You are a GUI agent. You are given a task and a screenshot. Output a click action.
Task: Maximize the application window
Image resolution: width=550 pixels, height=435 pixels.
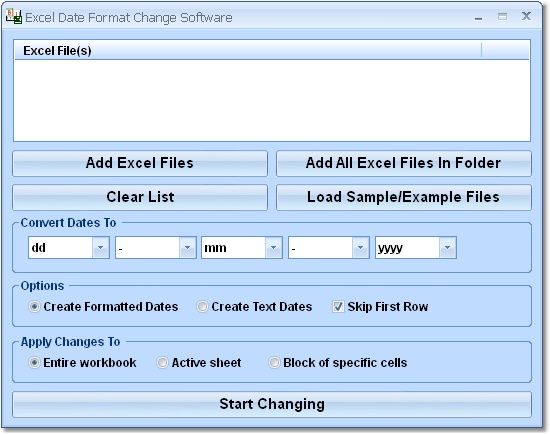tap(502, 16)
